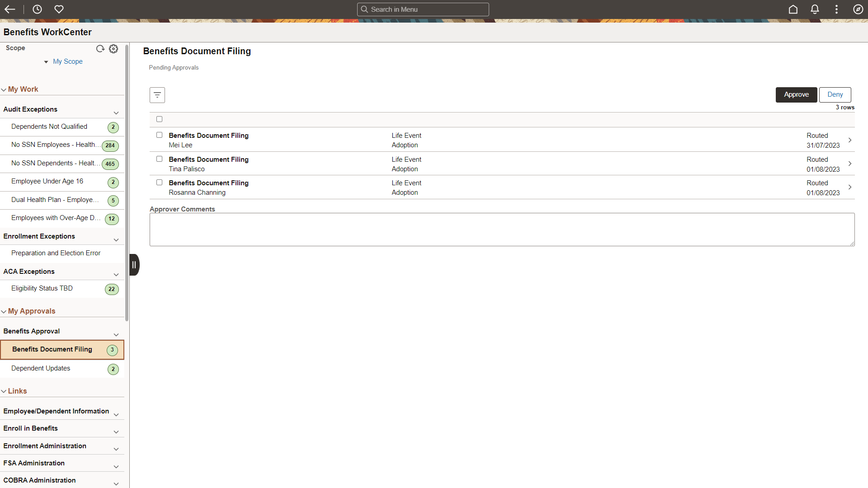
Task: Tick the checkbox for Mei Lee
Action: pos(159,135)
